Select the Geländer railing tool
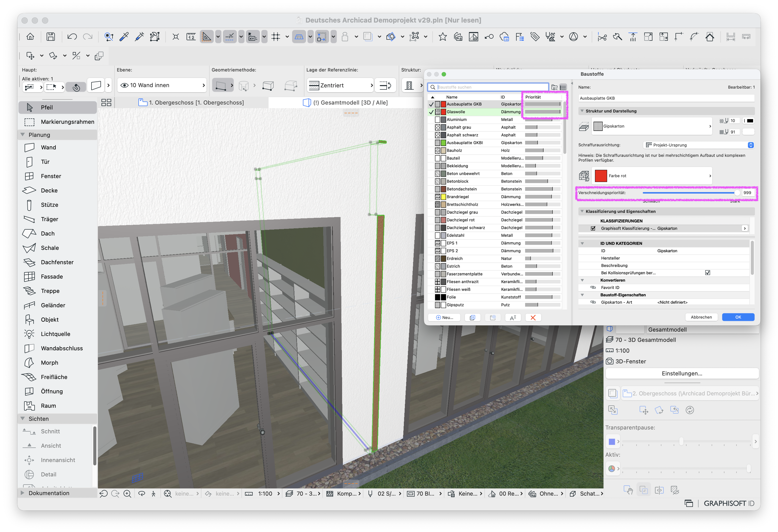 58,305
